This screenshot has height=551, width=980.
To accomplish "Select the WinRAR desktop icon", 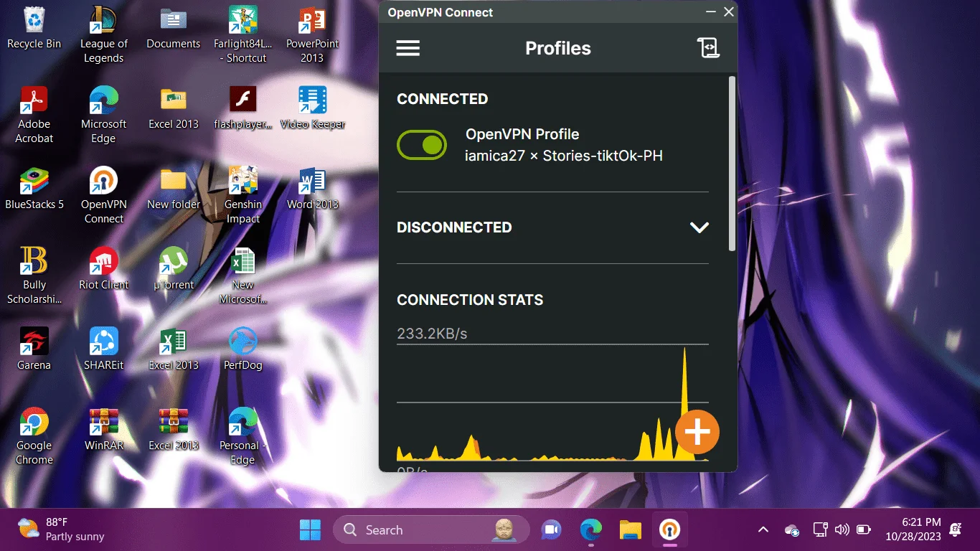I will 103,429.
